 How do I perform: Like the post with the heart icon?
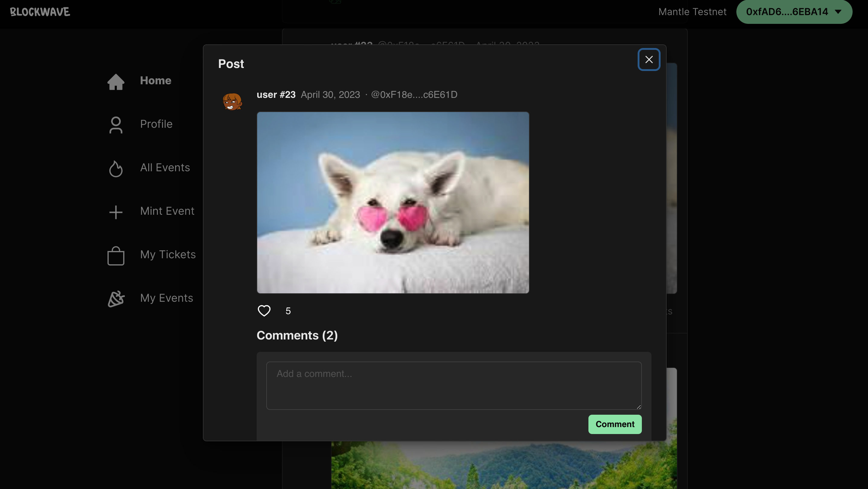264,310
